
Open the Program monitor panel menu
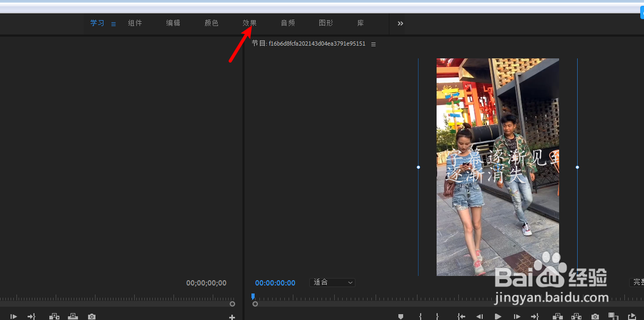373,44
